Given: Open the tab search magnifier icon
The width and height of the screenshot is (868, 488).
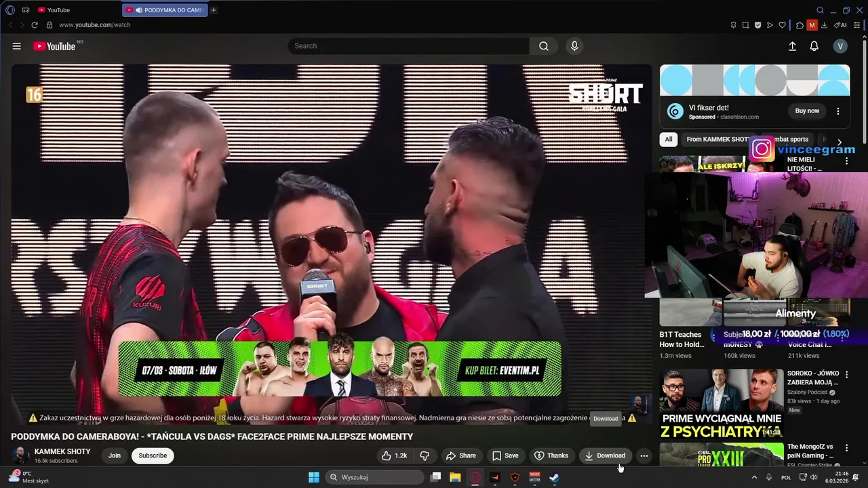Looking at the screenshot, I should (820, 10).
